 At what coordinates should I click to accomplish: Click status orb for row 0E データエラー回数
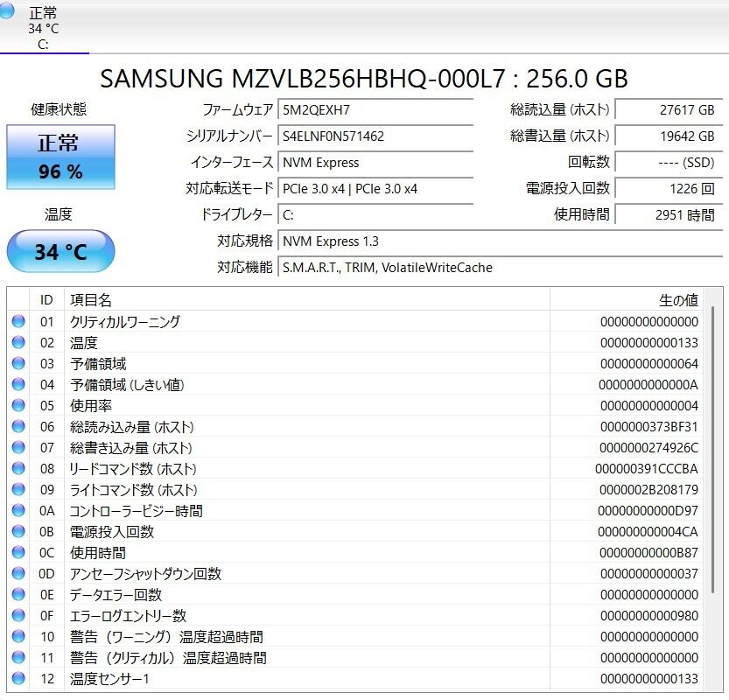(x=18, y=594)
